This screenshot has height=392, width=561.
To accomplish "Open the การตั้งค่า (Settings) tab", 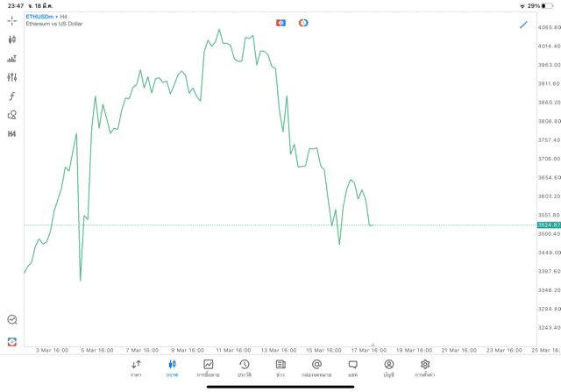I will click(x=425, y=367).
